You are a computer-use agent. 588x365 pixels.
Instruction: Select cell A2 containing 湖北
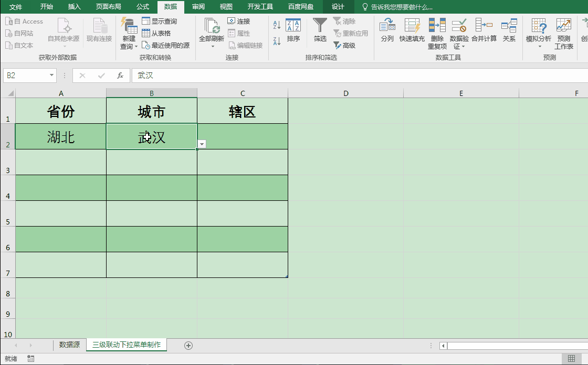coord(61,136)
